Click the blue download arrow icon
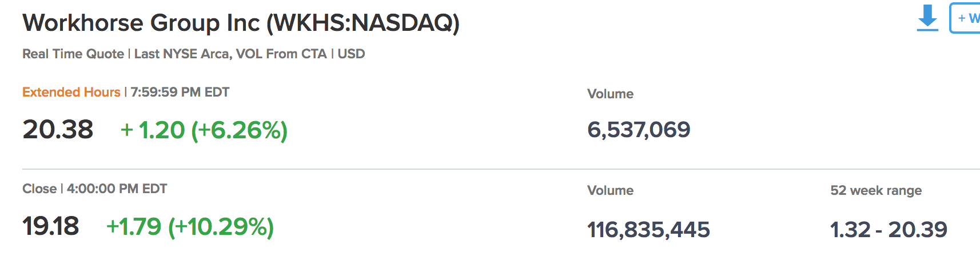The image size is (980, 264). 927,18
